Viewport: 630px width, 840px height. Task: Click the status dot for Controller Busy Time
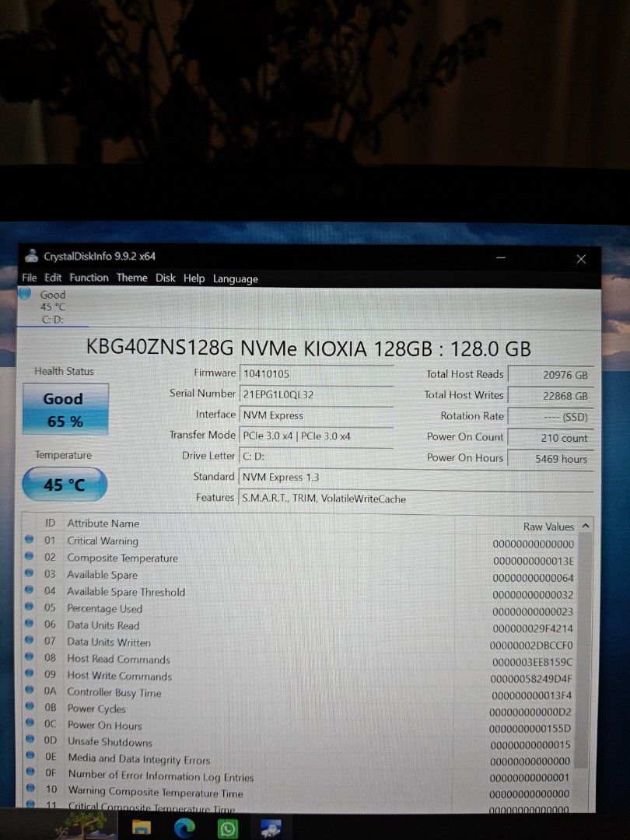pyautogui.click(x=30, y=690)
